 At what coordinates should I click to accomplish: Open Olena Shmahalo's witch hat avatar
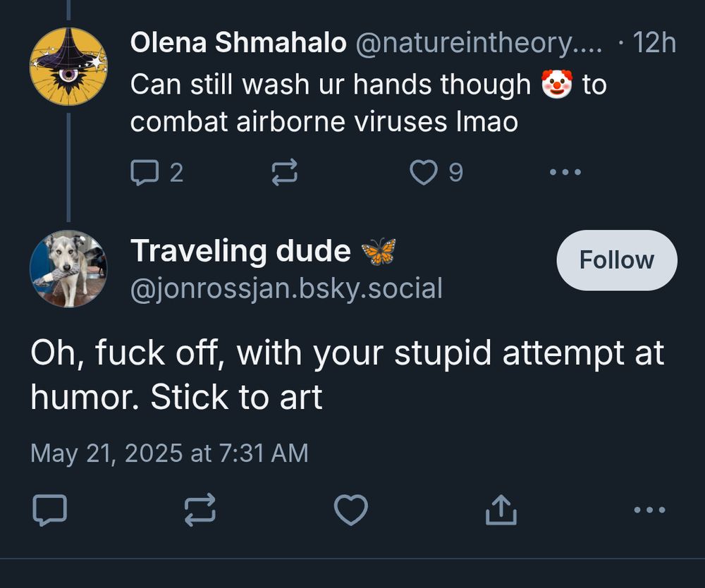point(68,66)
